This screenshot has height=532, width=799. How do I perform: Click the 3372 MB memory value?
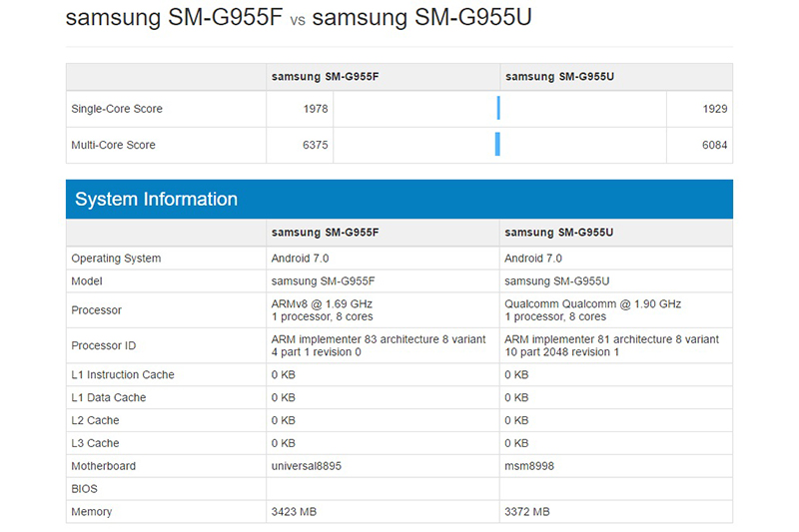[527, 512]
